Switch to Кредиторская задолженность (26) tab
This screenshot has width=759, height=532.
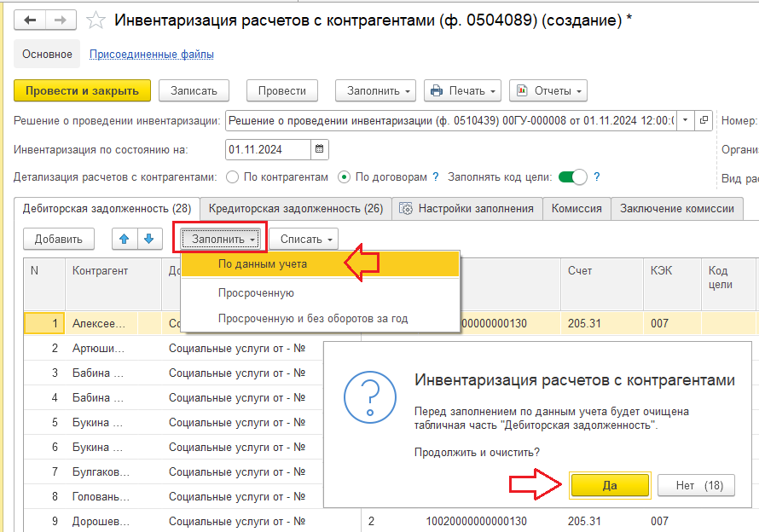[x=296, y=209]
